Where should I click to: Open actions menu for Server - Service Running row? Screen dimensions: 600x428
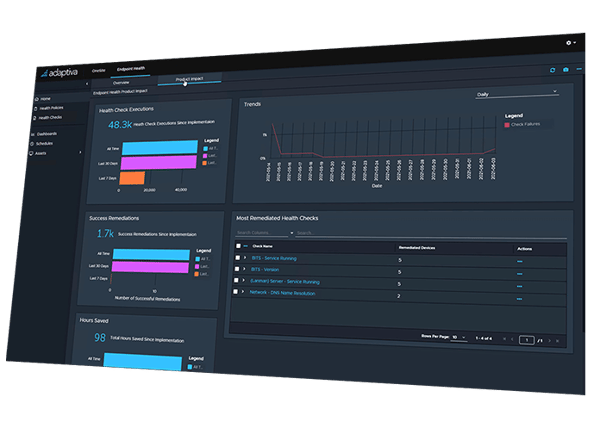[519, 286]
